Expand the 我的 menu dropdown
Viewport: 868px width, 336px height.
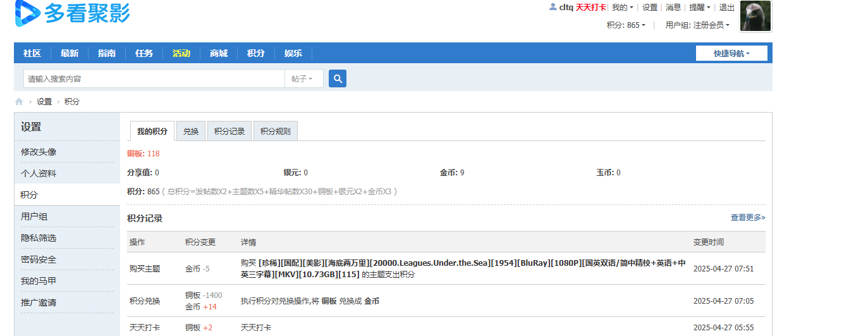[623, 8]
